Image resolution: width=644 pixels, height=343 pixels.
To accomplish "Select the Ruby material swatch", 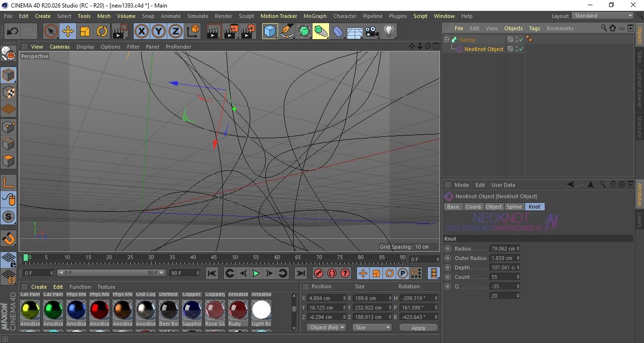I will pos(238,310).
